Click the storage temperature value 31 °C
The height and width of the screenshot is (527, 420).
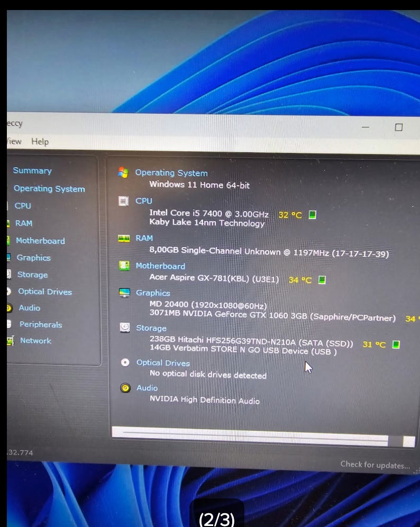coord(375,344)
